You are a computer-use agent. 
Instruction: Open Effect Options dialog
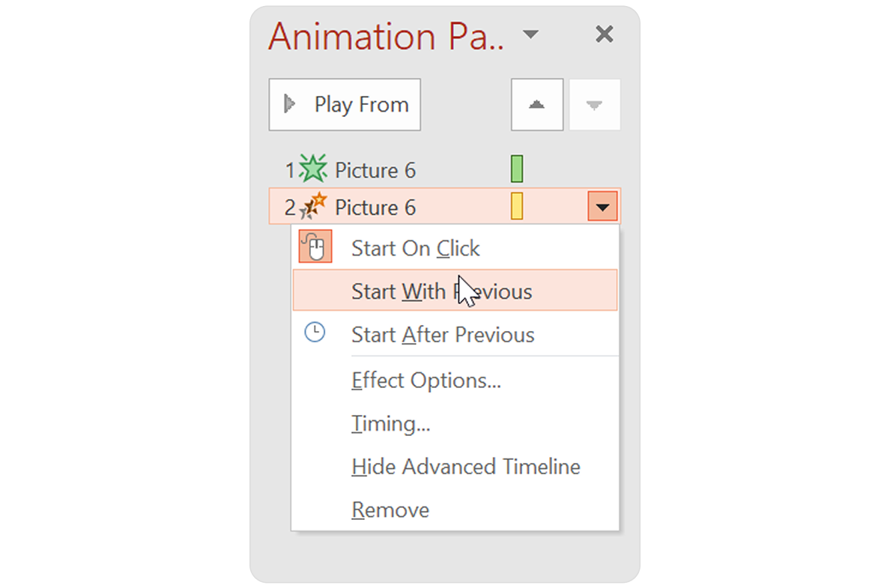pos(426,380)
